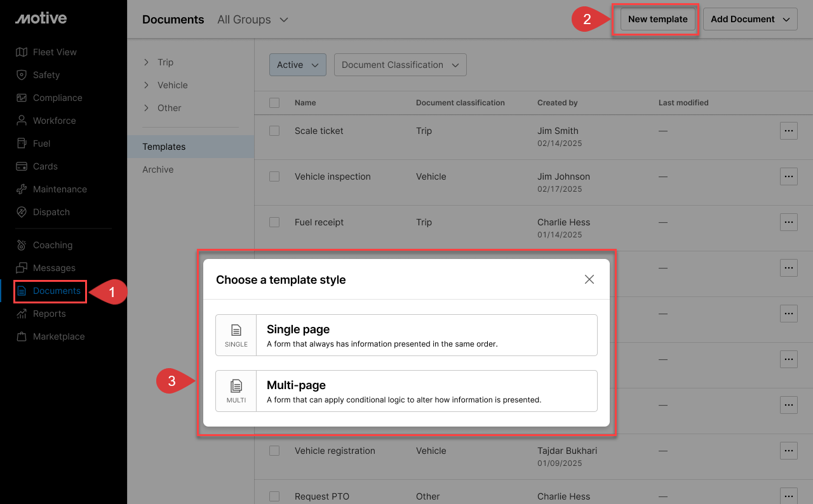Switch to the Archive section
This screenshot has width=813, height=504.
(158, 169)
